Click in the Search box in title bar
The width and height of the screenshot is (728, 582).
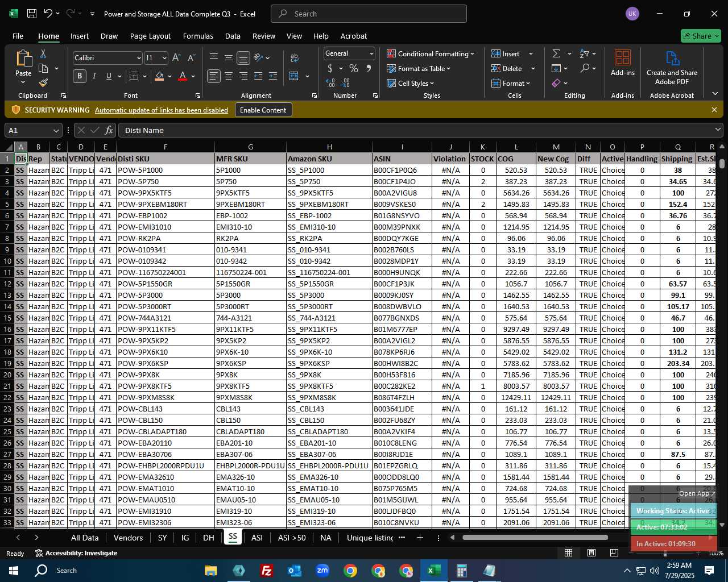(369, 14)
